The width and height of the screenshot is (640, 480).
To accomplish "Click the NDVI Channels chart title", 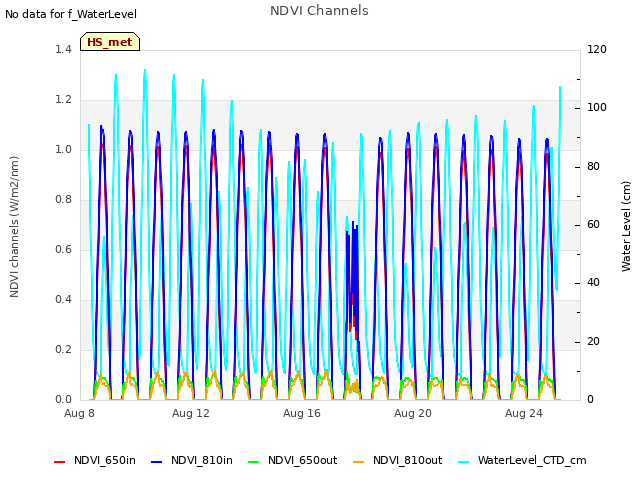I will coord(319,11).
